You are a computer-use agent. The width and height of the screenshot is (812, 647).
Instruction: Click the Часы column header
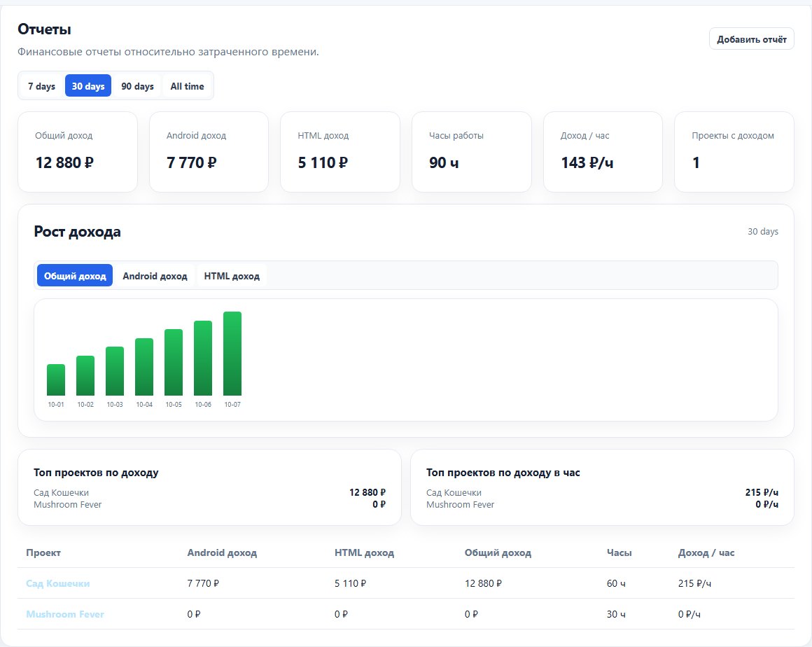tap(619, 552)
